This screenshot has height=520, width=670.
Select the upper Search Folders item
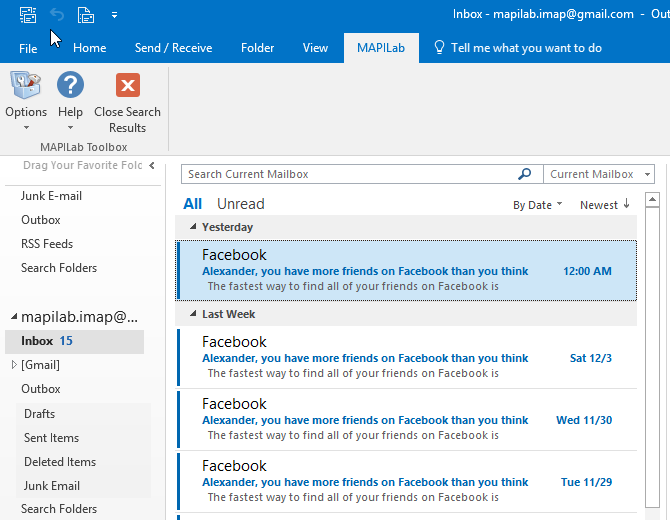pos(59,267)
